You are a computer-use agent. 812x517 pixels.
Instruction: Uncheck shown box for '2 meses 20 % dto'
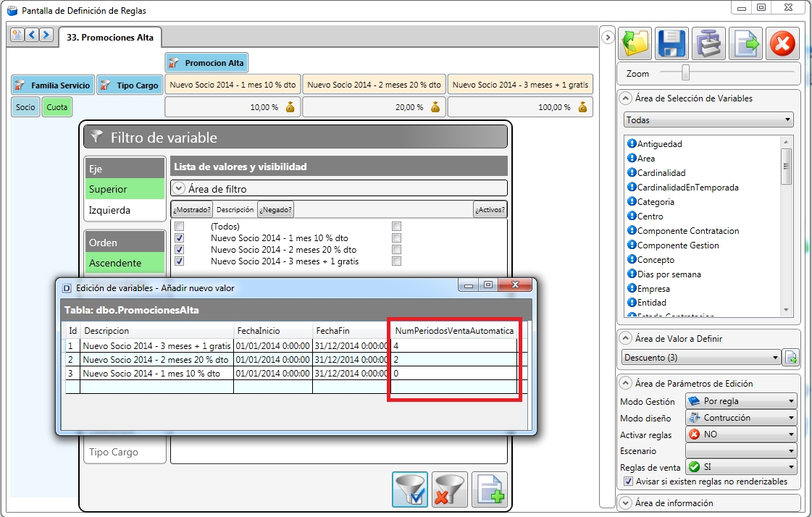point(179,249)
